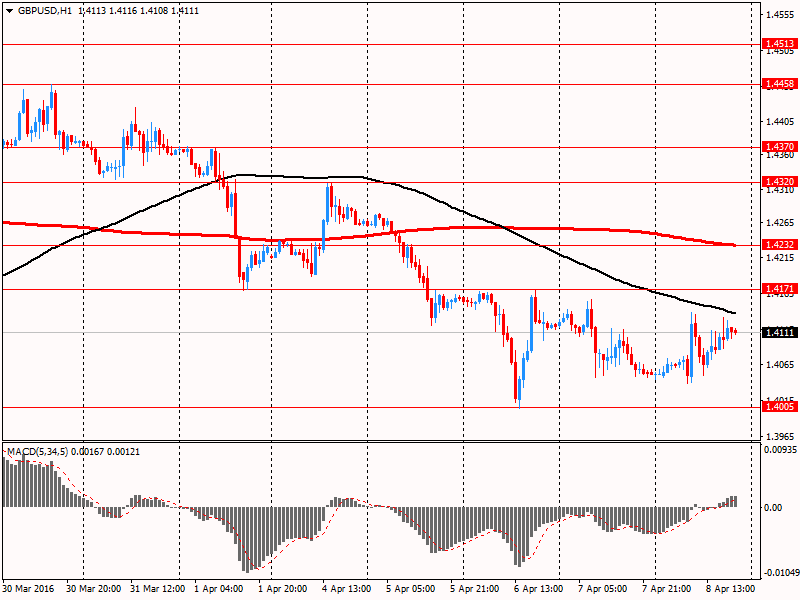800x600 pixels.
Task: Click the 30 Mar 2016 date label
Action: tap(29, 589)
